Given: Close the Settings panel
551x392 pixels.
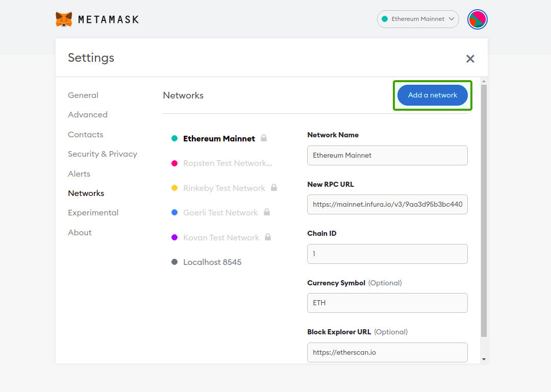Looking at the screenshot, I should point(470,59).
